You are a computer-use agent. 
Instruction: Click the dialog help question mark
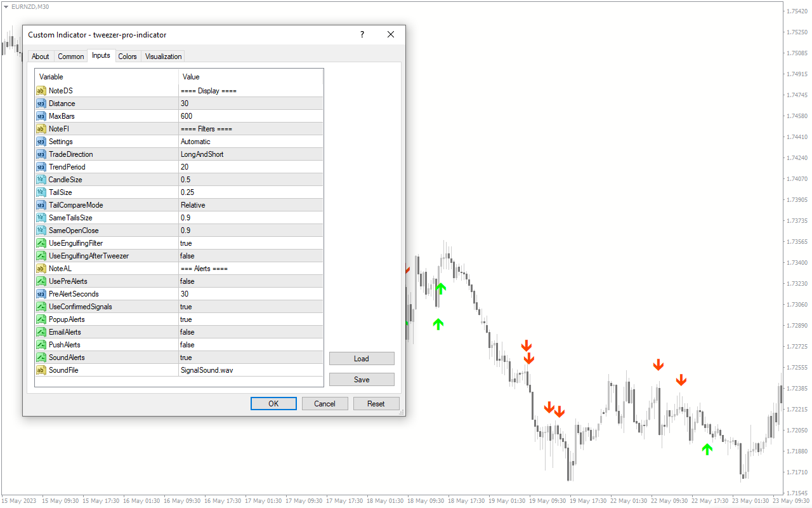[362, 34]
